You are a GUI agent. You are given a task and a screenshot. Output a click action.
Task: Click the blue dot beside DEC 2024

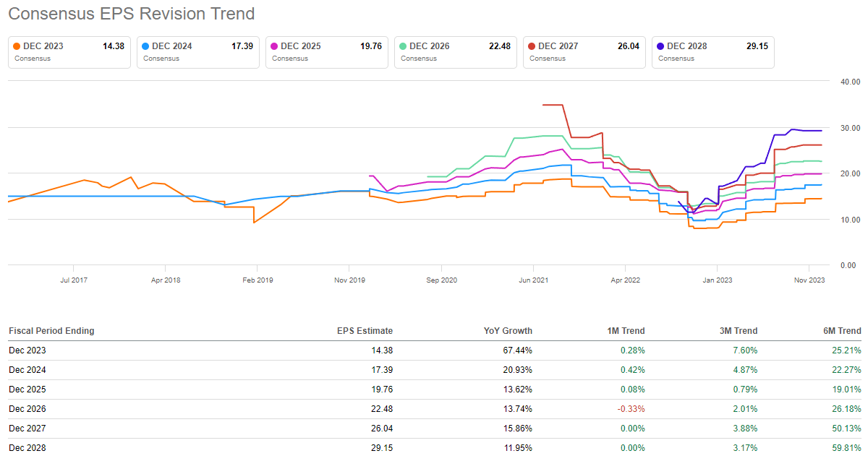click(x=146, y=46)
